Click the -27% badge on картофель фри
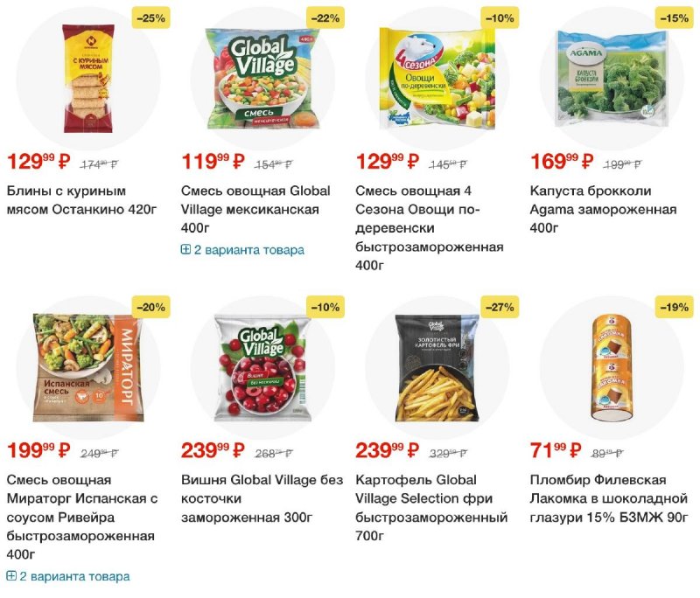This screenshot has width=700, height=598. pos(500,307)
